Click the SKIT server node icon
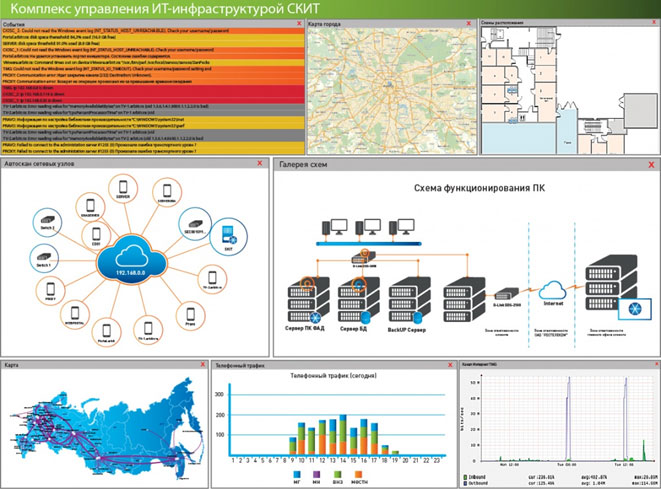The width and height of the screenshot is (661, 489). (x=225, y=236)
